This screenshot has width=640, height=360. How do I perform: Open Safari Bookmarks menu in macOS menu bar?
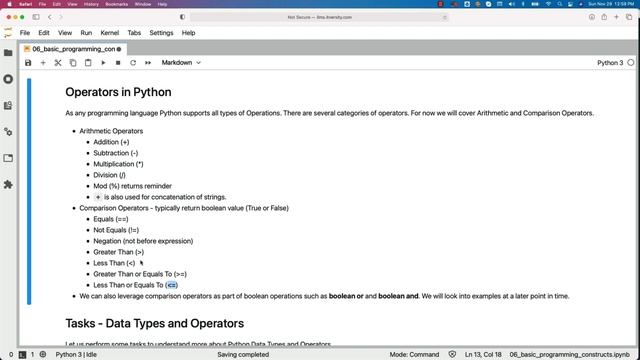click(x=116, y=4)
